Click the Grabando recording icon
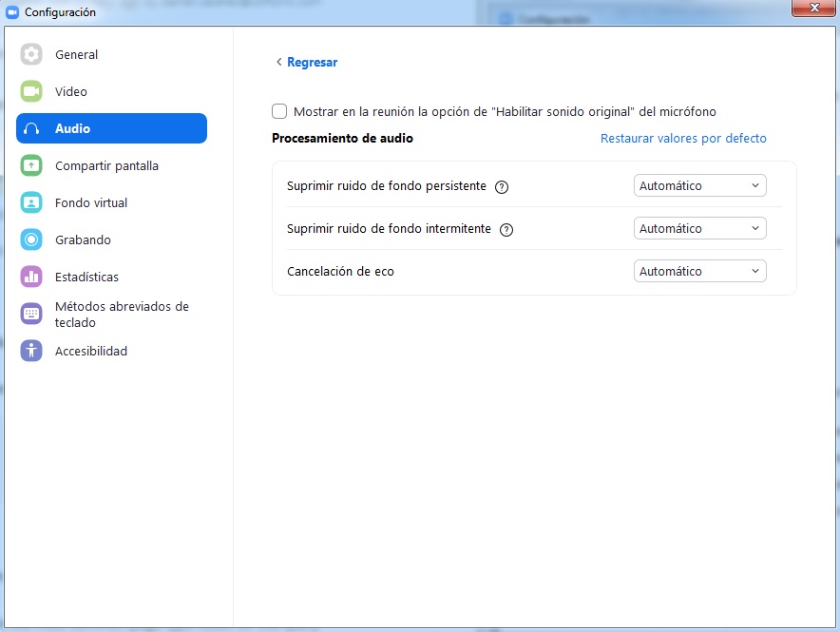840x632 pixels. pos(31,240)
